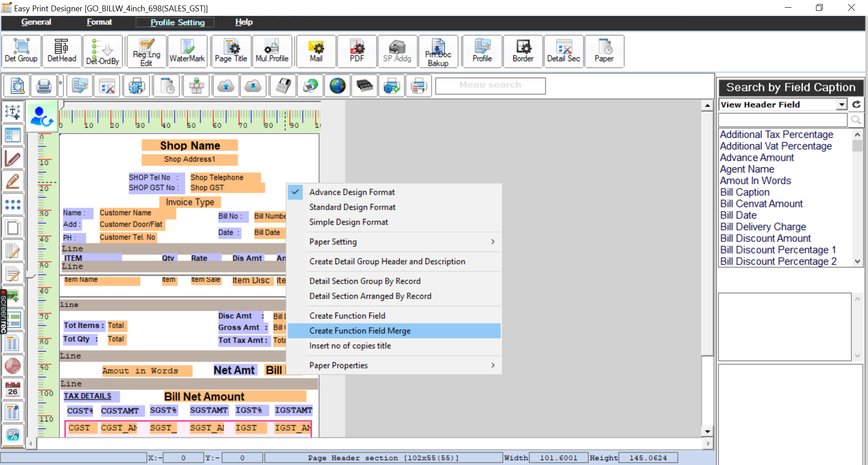This screenshot has width=868, height=465.
Task: Click the Prn.Doc Bakup icon
Action: click(438, 51)
